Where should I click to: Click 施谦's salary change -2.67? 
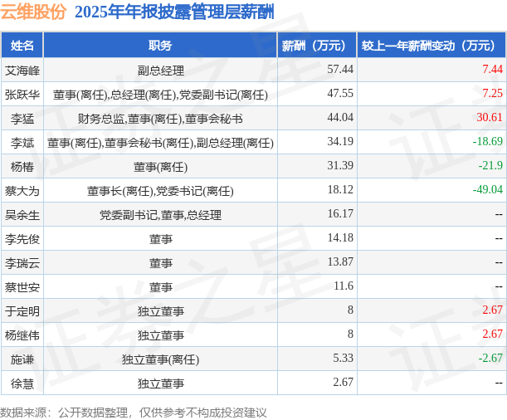490,358
